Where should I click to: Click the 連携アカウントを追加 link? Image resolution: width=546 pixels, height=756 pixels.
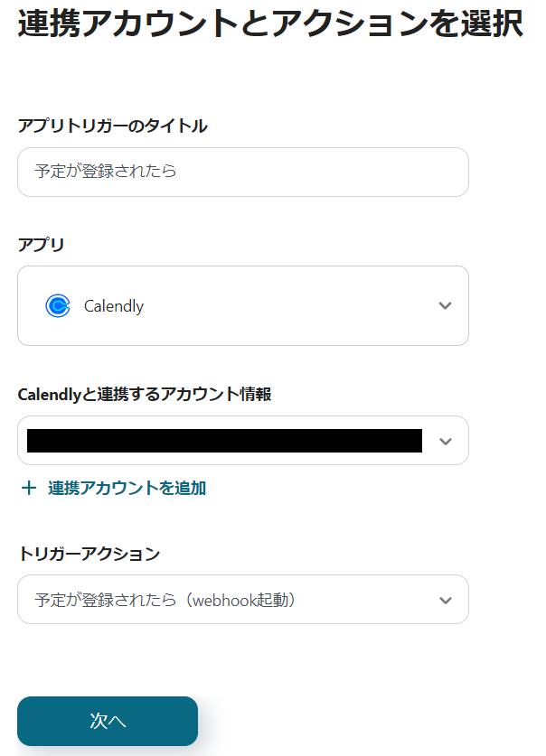point(127,489)
